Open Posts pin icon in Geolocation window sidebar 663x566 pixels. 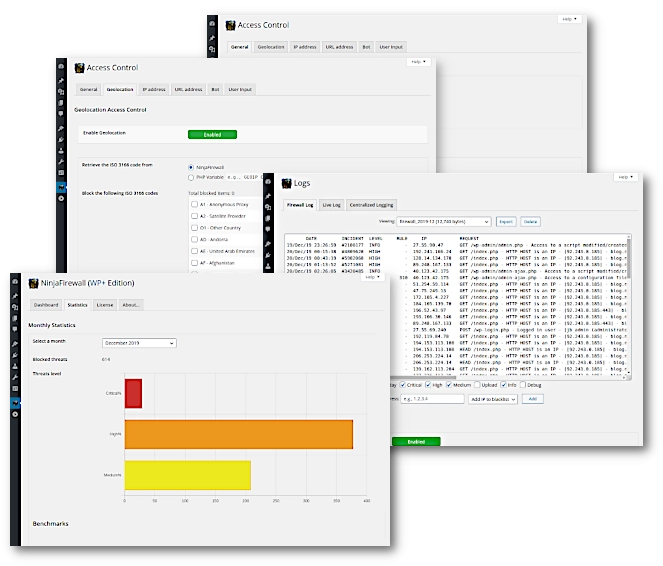(x=61, y=80)
